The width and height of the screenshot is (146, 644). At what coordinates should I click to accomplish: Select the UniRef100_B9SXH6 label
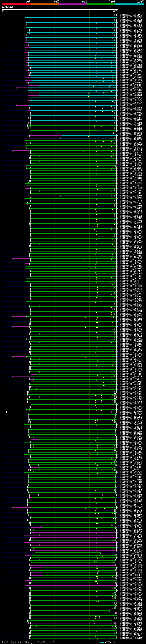(x=131, y=477)
